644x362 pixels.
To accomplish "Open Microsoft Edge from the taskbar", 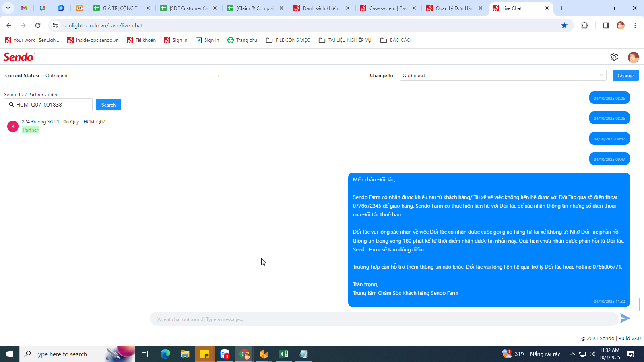I will click(x=165, y=354).
